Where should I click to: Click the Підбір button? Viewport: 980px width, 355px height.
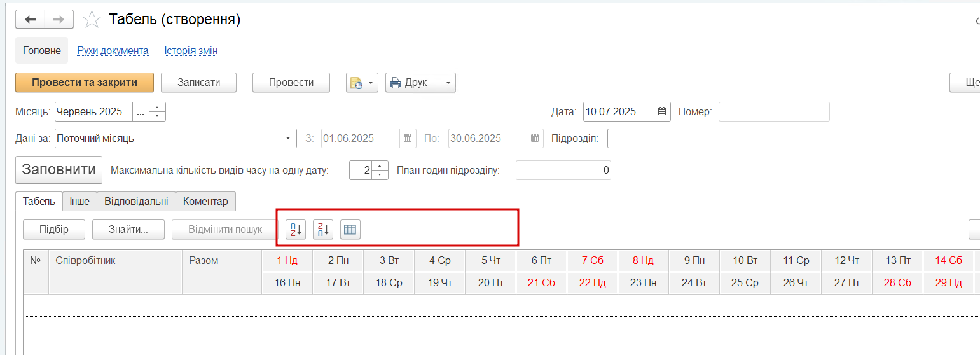[54, 230]
